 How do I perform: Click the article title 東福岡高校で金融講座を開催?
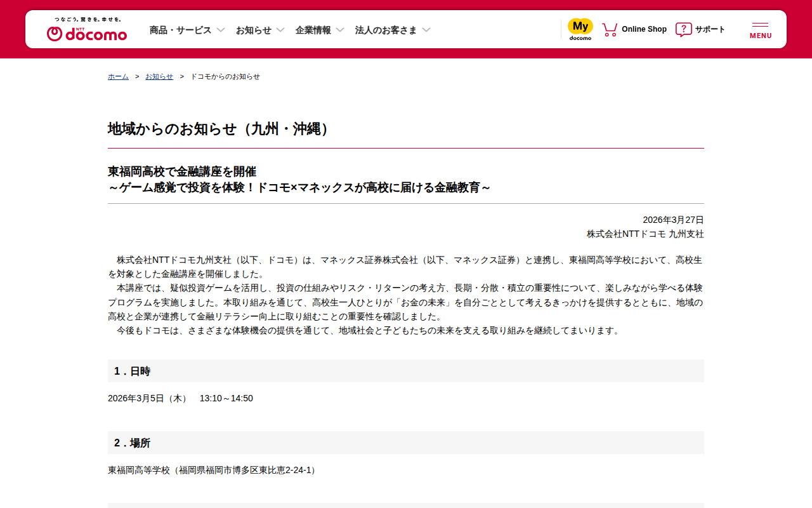pyautogui.click(x=182, y=171)
